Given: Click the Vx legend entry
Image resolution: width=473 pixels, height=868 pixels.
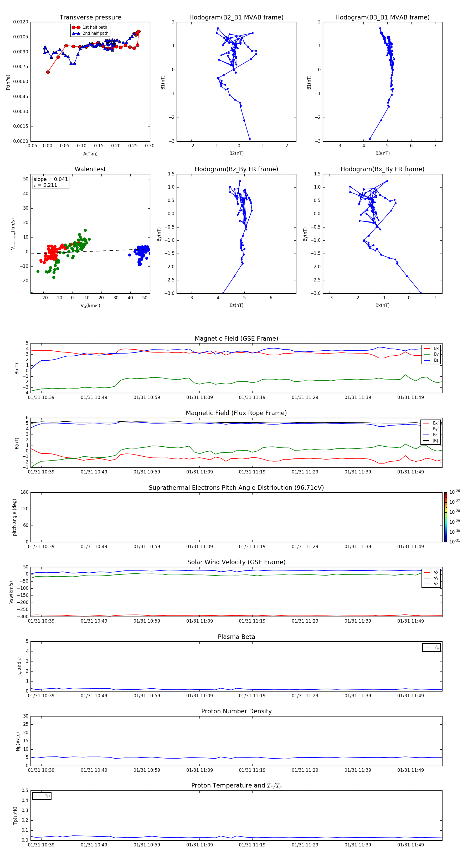Looking at the screenshot, I should (431, 572).
